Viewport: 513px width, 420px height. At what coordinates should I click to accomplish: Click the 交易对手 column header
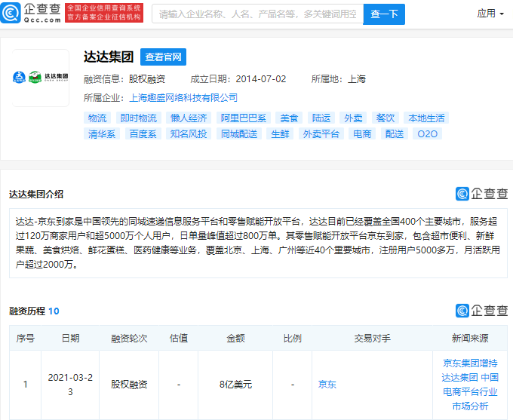373,338
